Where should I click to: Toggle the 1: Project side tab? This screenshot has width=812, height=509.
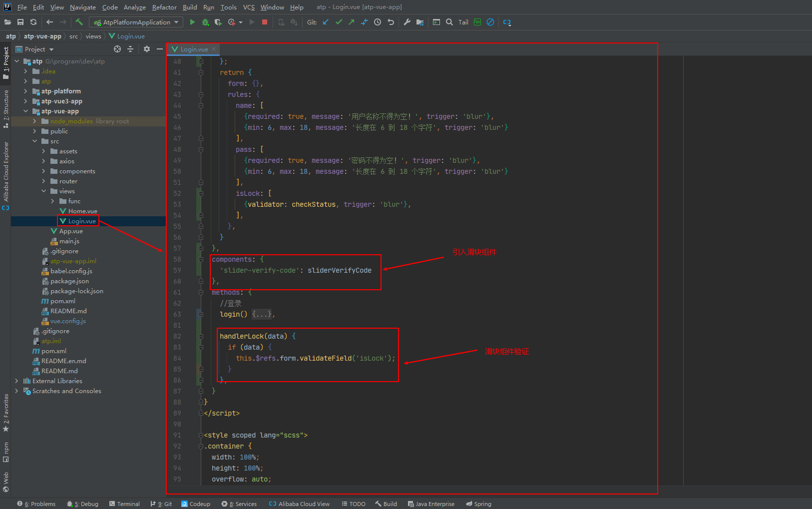coord(5,63)
